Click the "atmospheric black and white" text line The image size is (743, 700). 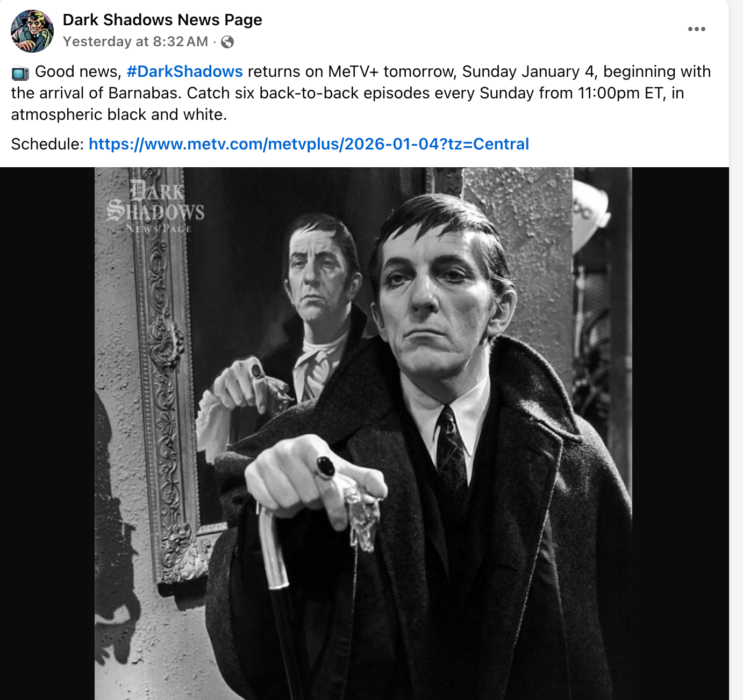point(119,115)
